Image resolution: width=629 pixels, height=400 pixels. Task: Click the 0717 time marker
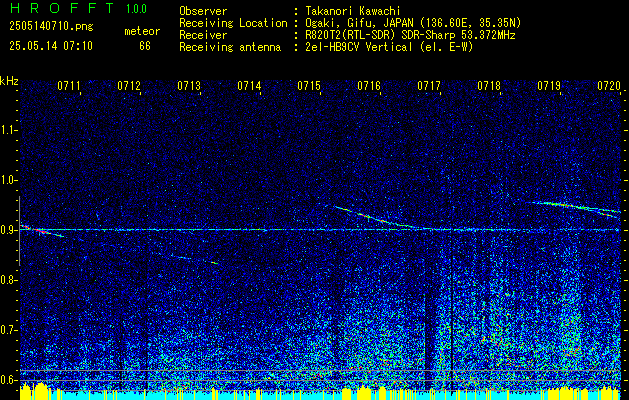(x=429, y=85)
